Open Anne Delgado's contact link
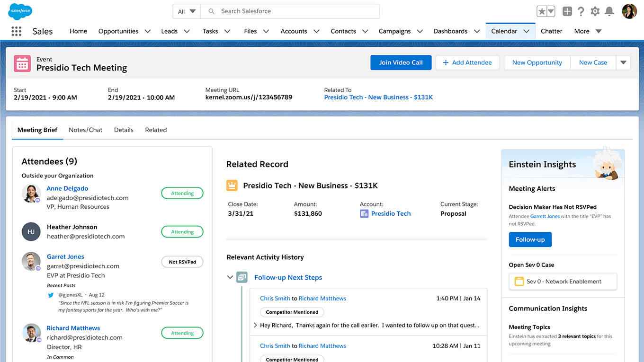This screenshot has width=644, height=362. click(67, 188)
